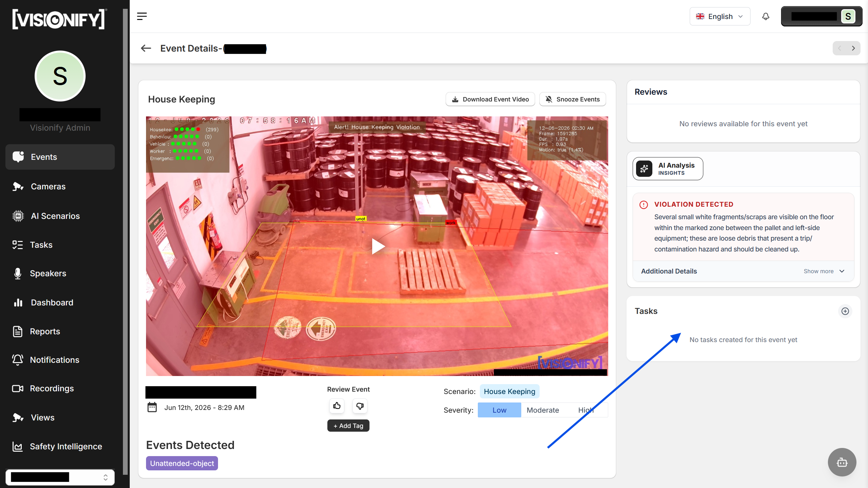Image resolution: width=868 pixels, height=488 pixels.
Task: Click the Views sidebar icon
Action: 18,417
